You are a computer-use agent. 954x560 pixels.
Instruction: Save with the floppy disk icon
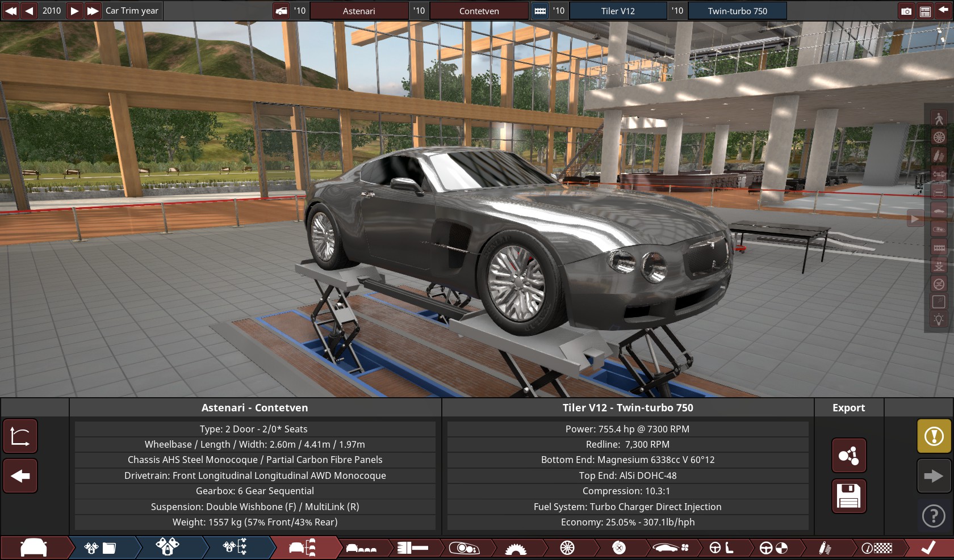[849, 496]
